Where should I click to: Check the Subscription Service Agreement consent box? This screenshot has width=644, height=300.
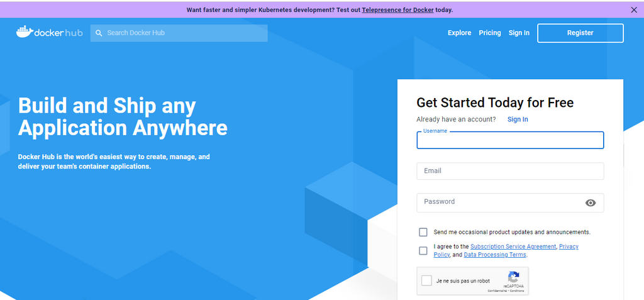423,250
